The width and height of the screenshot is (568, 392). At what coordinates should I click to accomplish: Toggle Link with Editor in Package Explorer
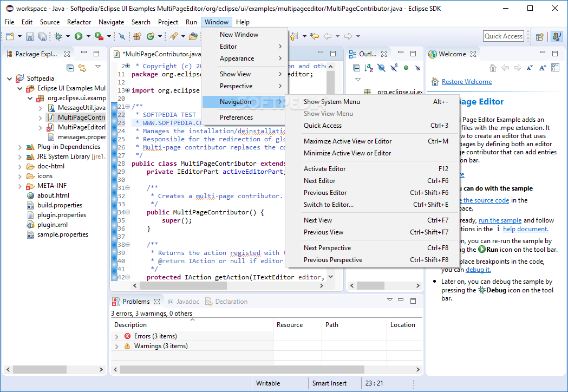click(x=83, y=68)
